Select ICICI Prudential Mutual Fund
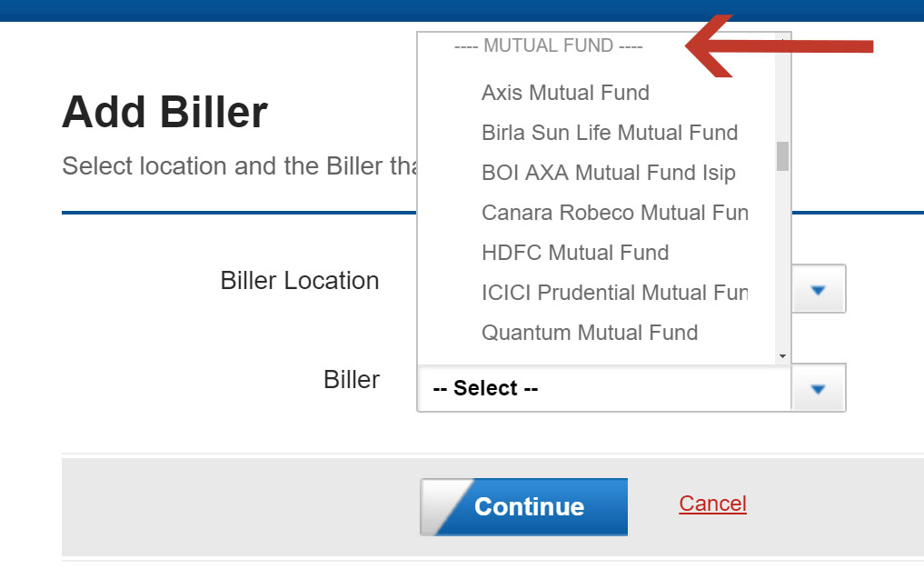This screenshot has width=924, height=579. [614, 293]
